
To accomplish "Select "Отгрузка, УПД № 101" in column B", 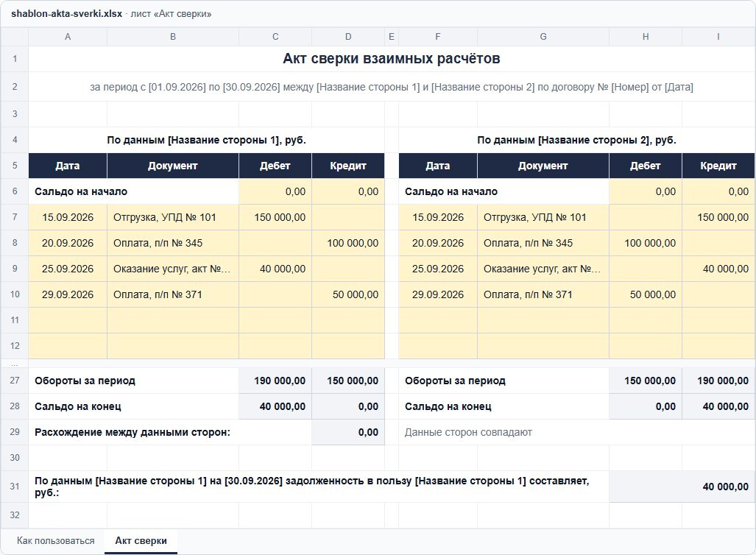I will pyautogui.click(x=164, y=217).
